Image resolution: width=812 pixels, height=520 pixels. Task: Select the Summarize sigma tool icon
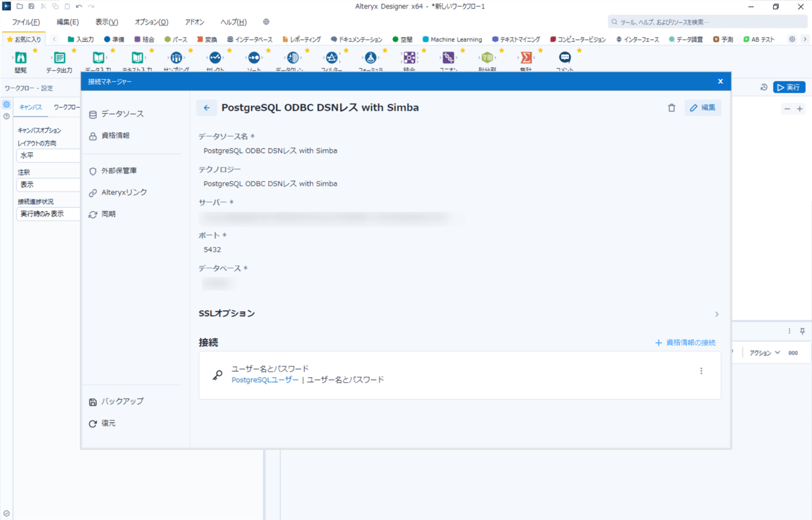[526, 58]
